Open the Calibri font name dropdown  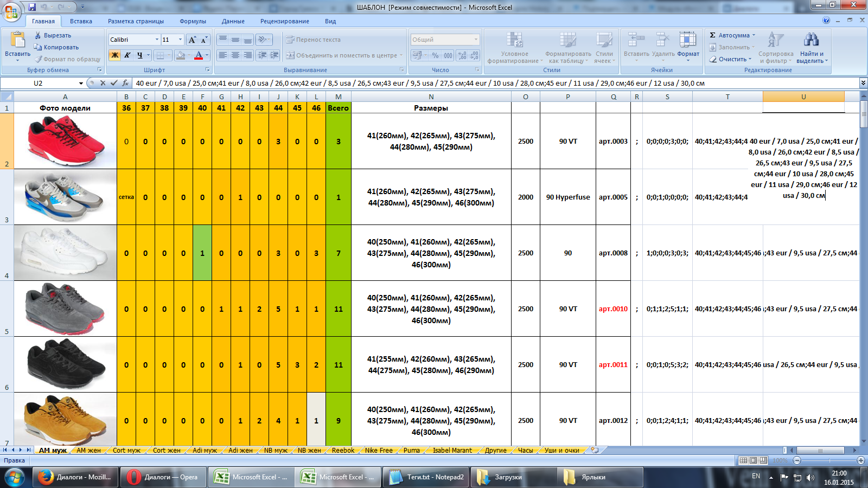tap(157, 40)
